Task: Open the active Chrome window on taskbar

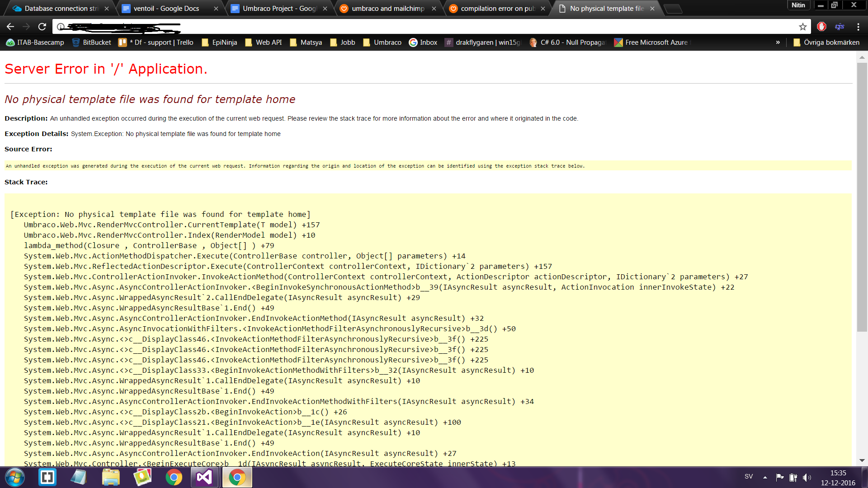Action: (237, 477)
